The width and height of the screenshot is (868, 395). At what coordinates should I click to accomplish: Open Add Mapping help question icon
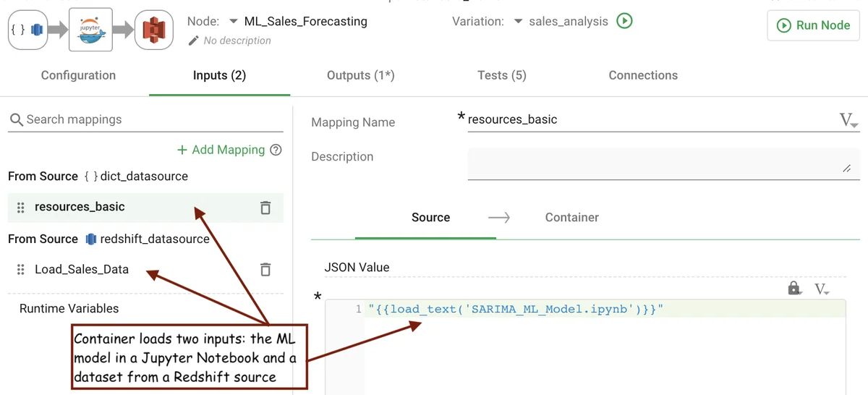(x=276, y=150)
